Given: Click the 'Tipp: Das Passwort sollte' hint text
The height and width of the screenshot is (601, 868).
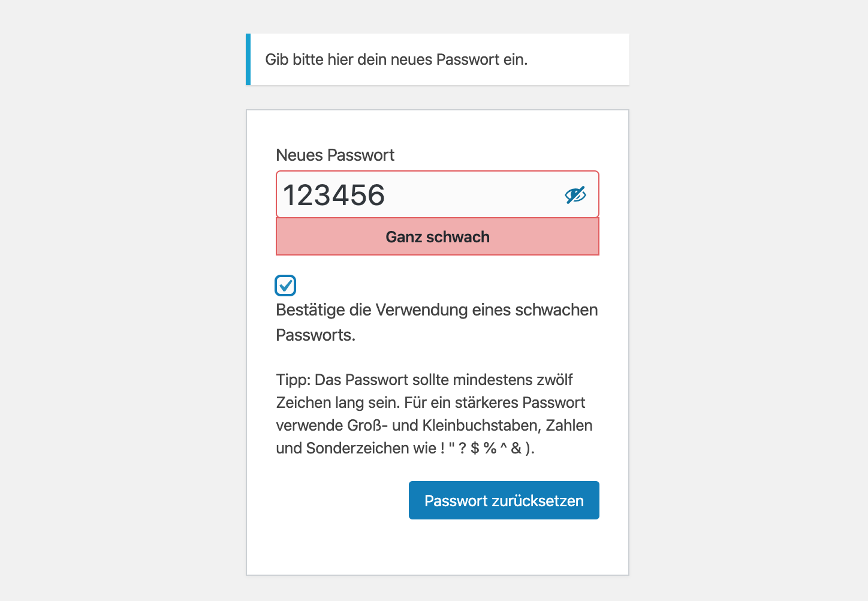Looking at the screenshot, I should pos(424,380).
